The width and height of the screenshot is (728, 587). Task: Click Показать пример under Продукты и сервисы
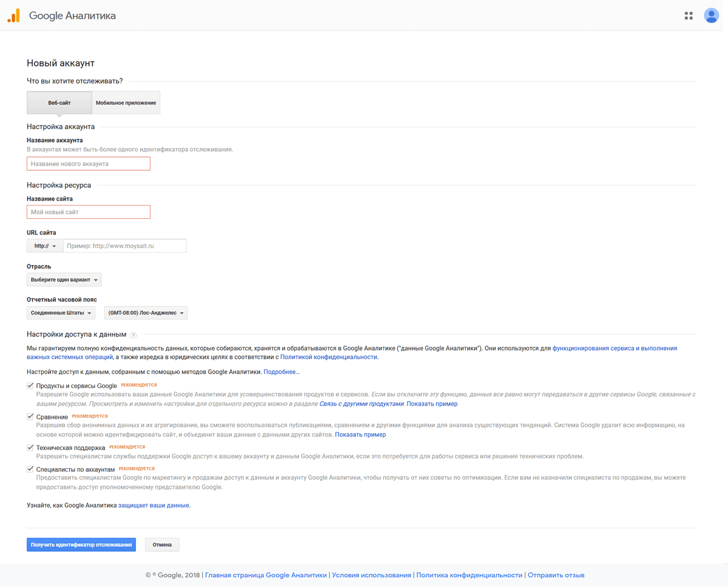click(432, 404)
